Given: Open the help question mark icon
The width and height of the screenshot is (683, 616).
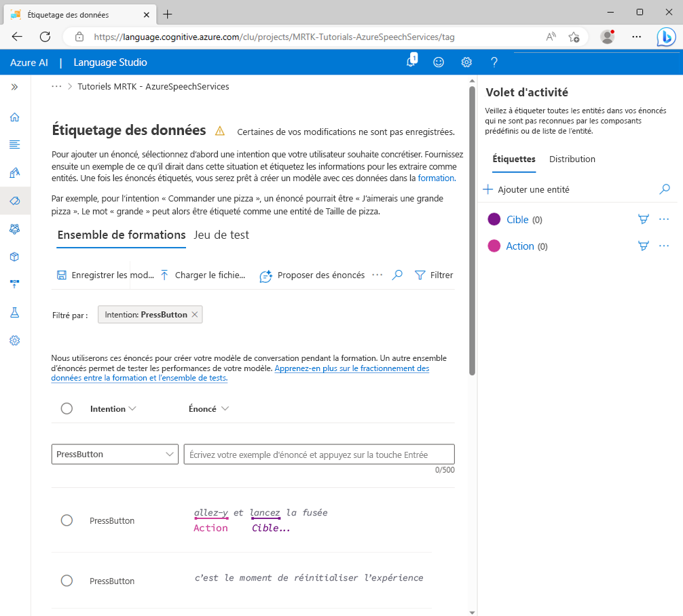Looking at the screenshot, I should 494,62.
